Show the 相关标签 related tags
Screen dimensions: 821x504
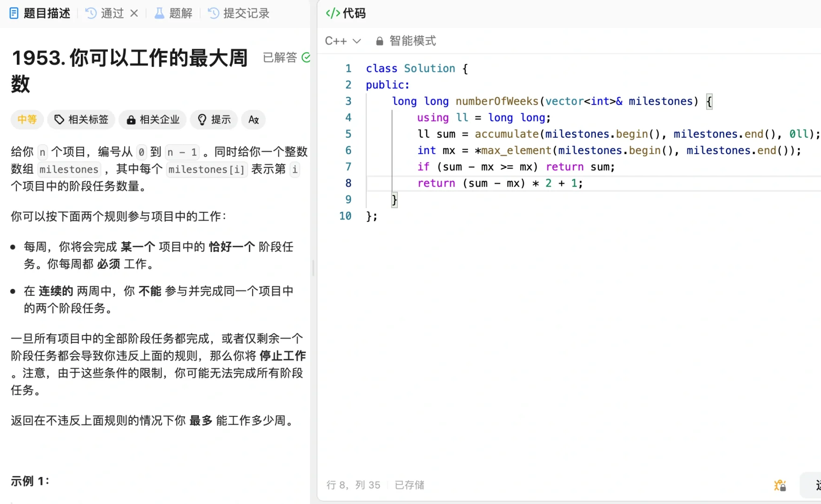tap(81, 119)
